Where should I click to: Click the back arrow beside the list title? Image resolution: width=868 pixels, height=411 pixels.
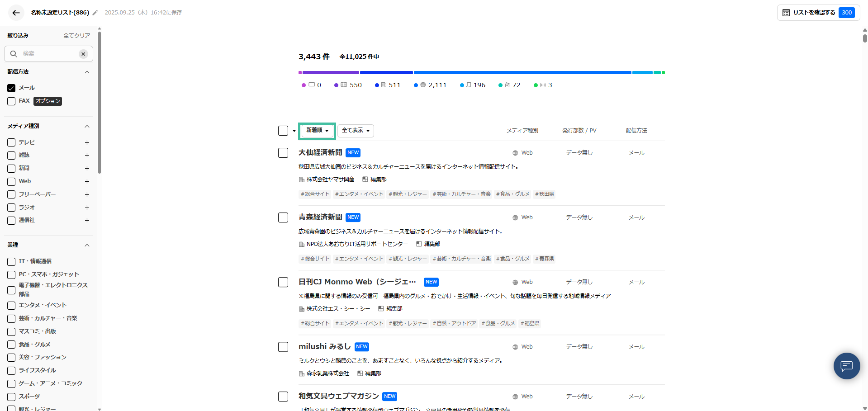click(15, 12)
